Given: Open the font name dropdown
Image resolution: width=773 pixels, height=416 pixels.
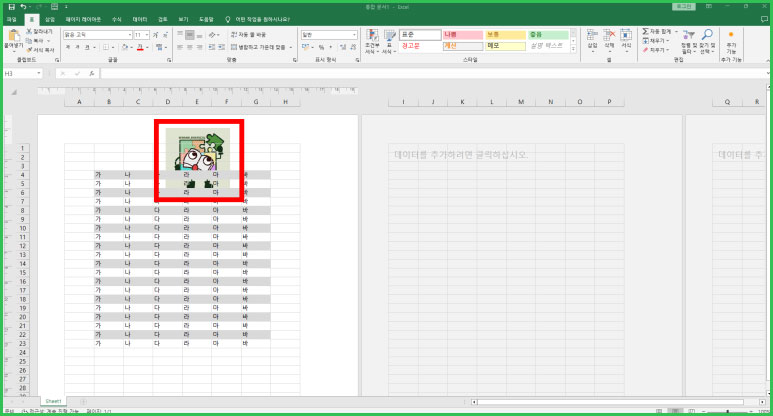Looking at the screenshot, I should point(130,35).
